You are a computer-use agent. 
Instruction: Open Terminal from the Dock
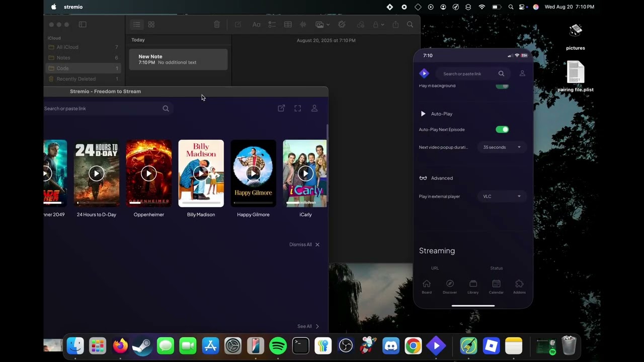tap(300, 345)
